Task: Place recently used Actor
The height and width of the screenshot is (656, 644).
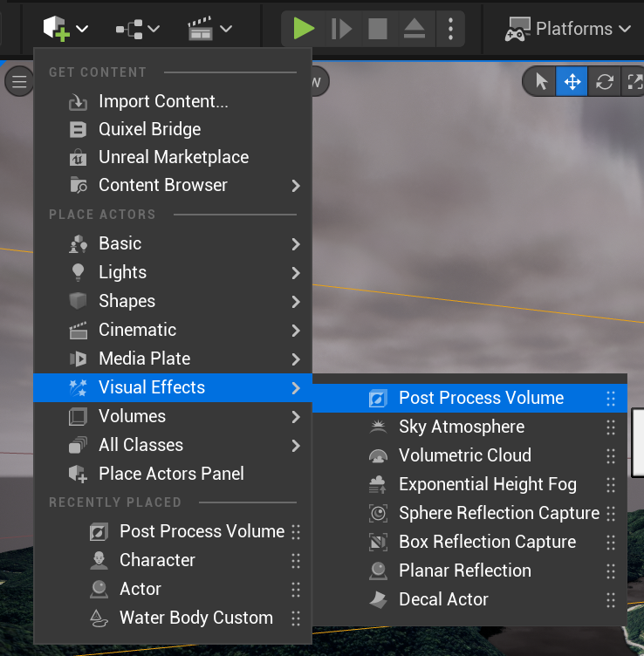Action: [173, 590]
